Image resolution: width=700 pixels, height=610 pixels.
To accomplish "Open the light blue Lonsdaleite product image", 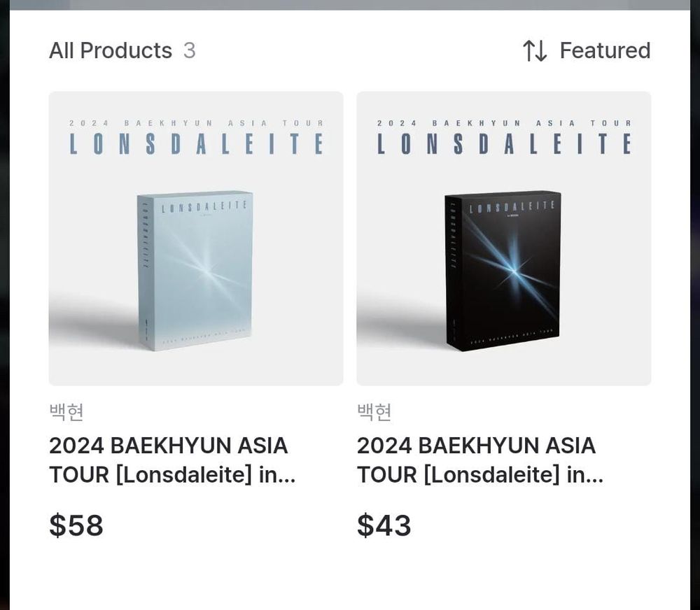I will [x=196, y=239].
